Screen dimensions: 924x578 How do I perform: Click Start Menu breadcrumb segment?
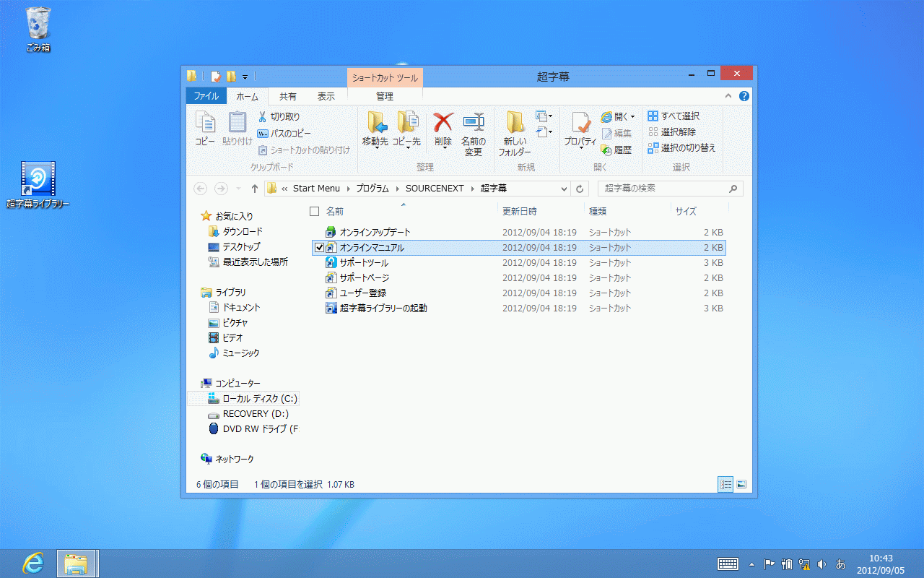(x=316, y=189)
